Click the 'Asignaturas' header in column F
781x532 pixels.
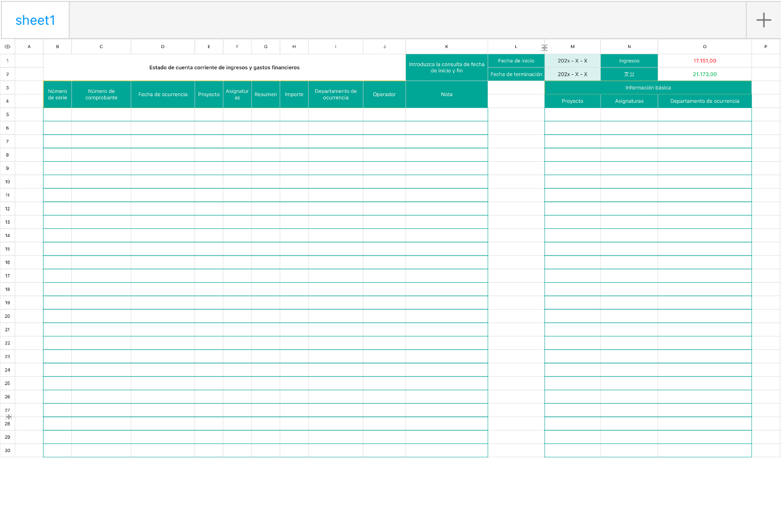point(237,94)
